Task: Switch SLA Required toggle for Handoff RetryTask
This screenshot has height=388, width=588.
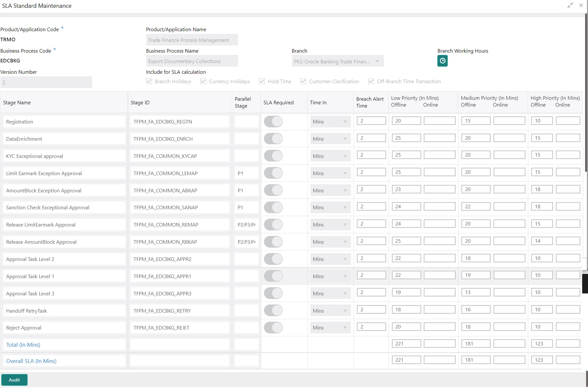Action: tap(273, 311)
